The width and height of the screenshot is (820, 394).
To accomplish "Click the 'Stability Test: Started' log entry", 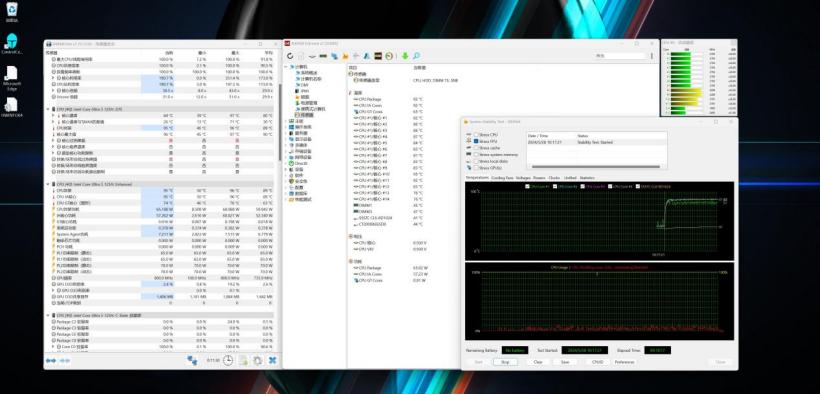I will coord(594,142).
